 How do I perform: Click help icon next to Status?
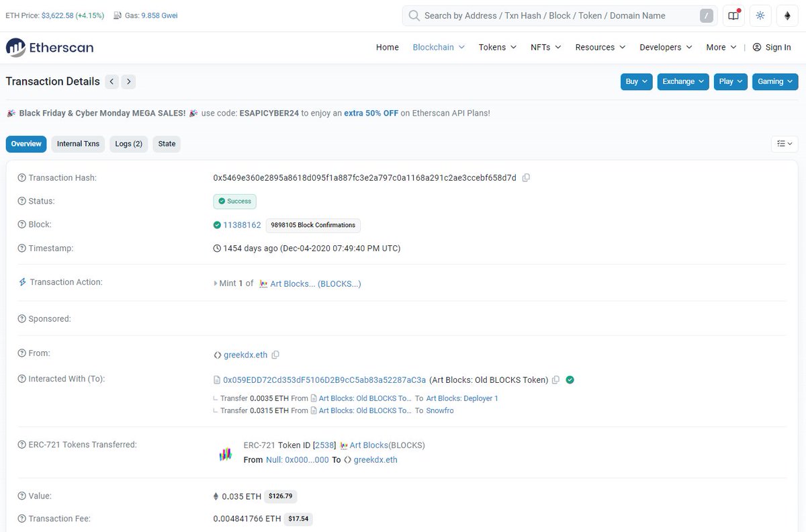coord(22,201)
